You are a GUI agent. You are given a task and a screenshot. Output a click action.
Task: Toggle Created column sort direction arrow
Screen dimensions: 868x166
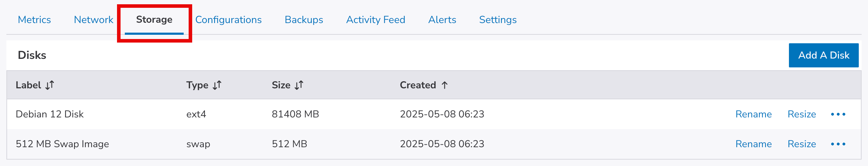pyautogui.click(x=445, y=85)
